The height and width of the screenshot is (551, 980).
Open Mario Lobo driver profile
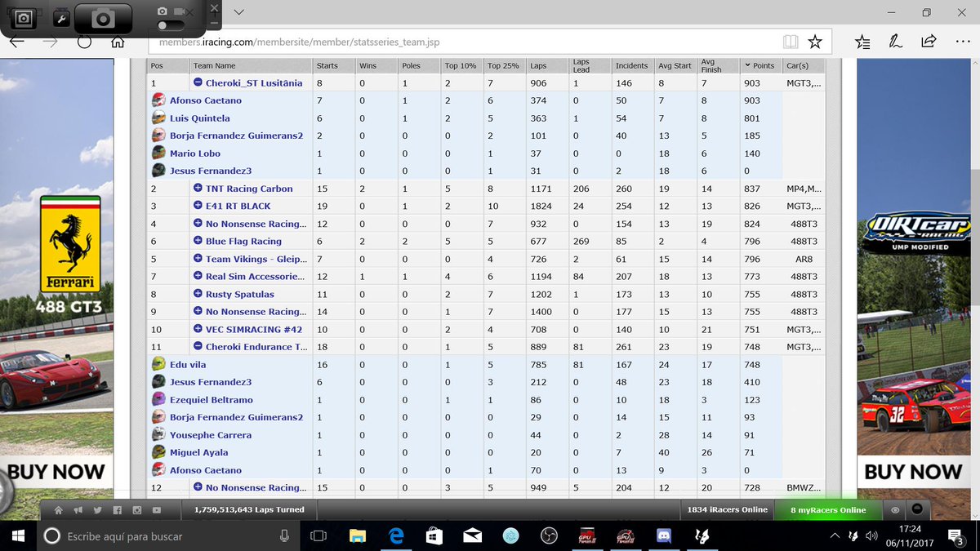[195, 153]
